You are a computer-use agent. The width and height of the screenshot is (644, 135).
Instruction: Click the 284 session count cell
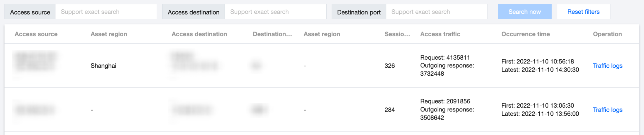pyautogui.click(x=390, y=110)
